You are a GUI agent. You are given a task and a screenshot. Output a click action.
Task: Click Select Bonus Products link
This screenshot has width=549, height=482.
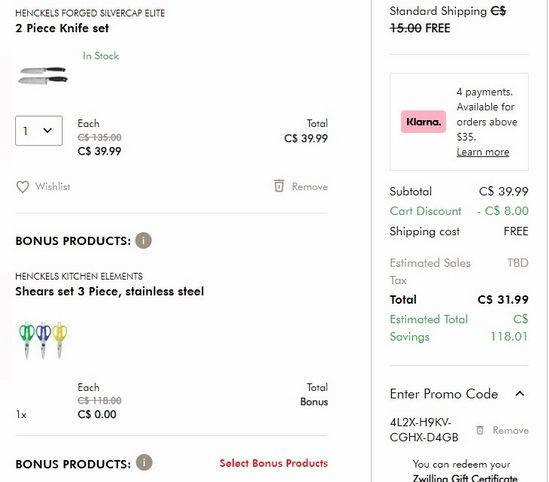tap(273, 463)
